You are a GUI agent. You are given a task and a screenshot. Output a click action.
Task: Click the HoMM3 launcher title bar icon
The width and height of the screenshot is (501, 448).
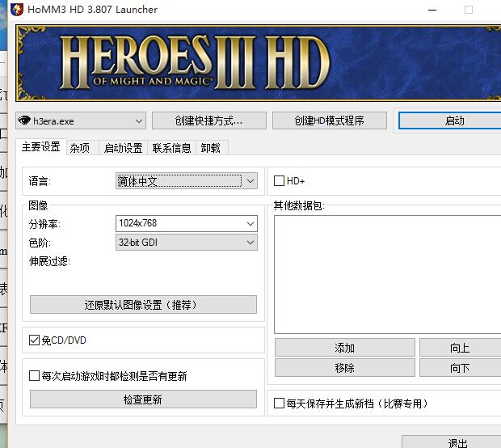(x=17, y=9)
